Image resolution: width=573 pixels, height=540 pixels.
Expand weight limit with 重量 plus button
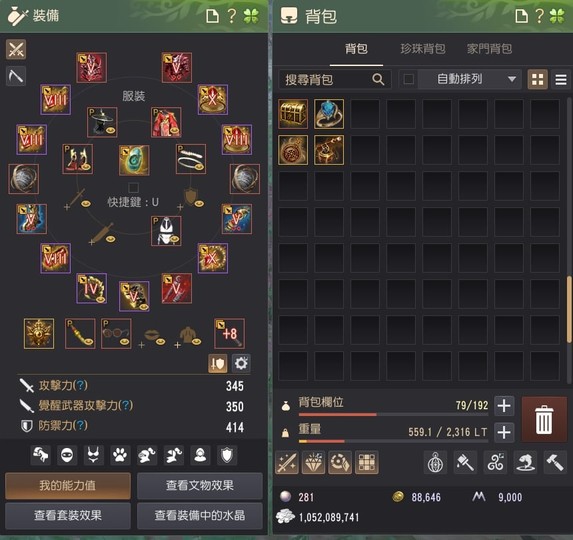point(504,433)
